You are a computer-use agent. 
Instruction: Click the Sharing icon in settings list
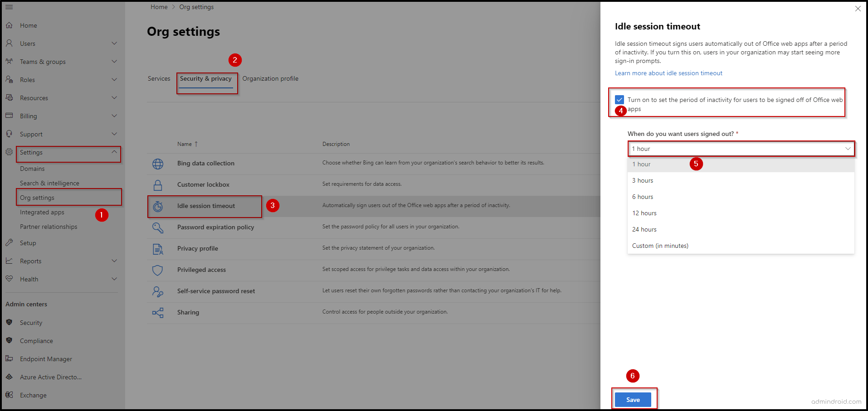tap(158, 313)
